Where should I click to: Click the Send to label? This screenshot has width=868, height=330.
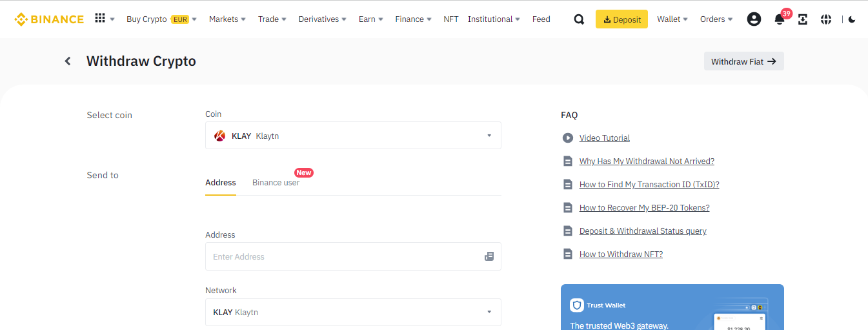103,175
